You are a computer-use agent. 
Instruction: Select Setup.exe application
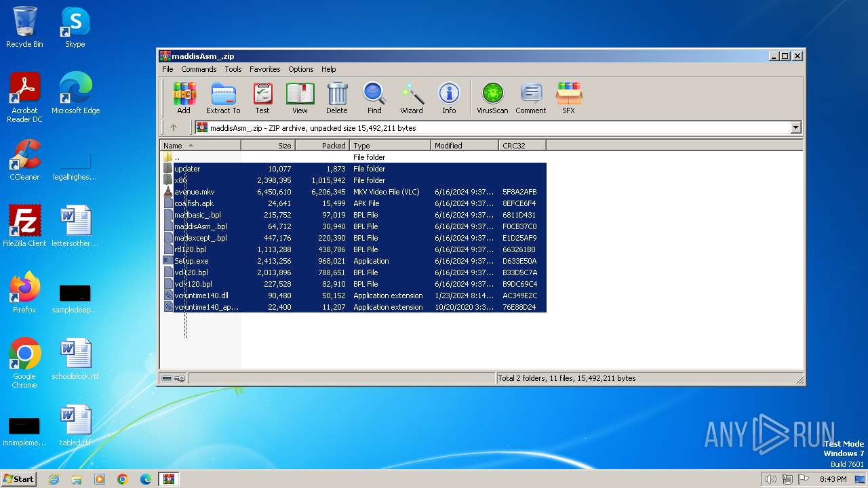[353, 261]
